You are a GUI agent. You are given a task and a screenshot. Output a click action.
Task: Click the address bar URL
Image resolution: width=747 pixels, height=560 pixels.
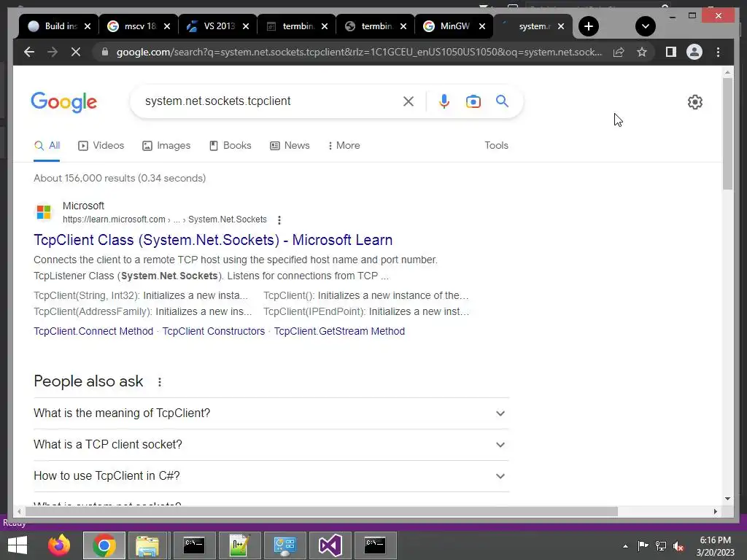point(359,52)
